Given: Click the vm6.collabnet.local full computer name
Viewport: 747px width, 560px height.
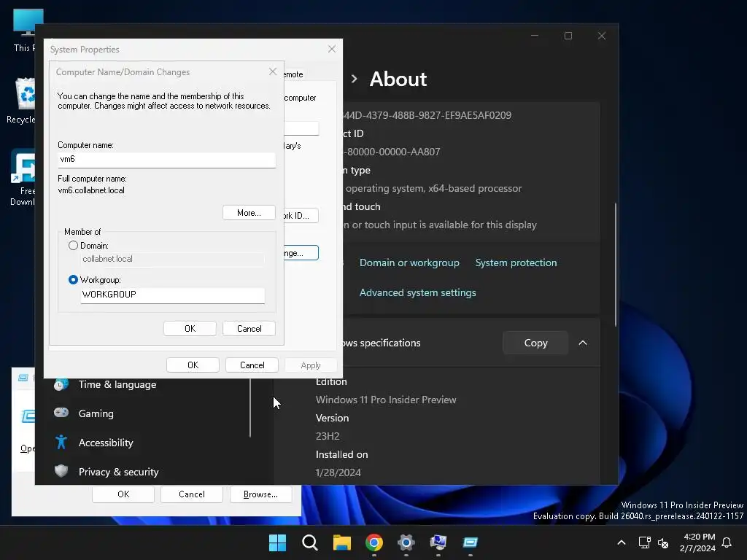Looking at the screenshot, I should [91, 190].
